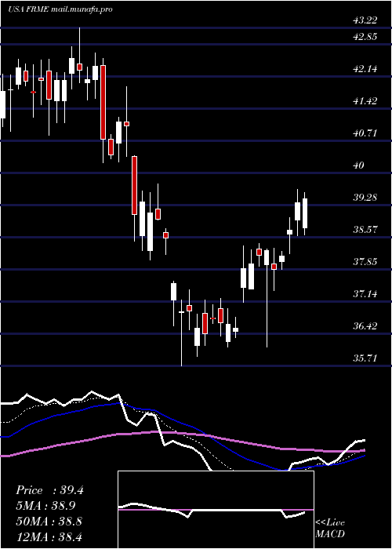Click the tall red candle that falls to 40.71
Viewport: 392px width, 549px height.
103,102
